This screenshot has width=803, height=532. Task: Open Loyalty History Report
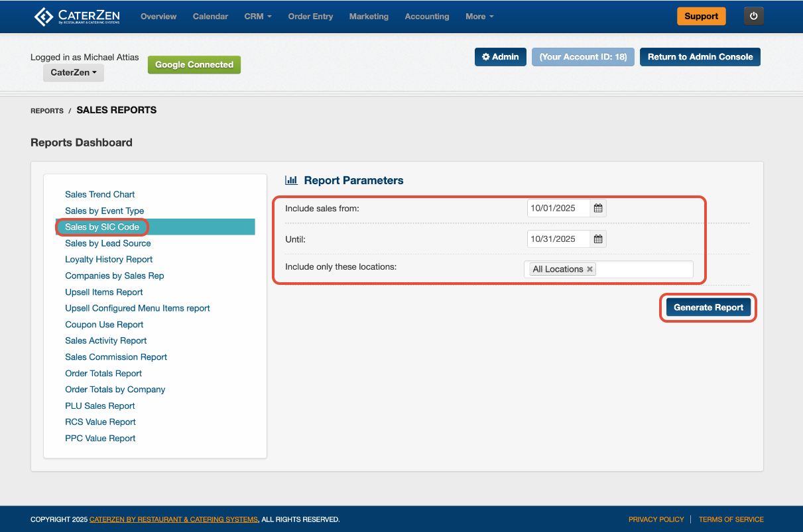click(x=109, y=259)
